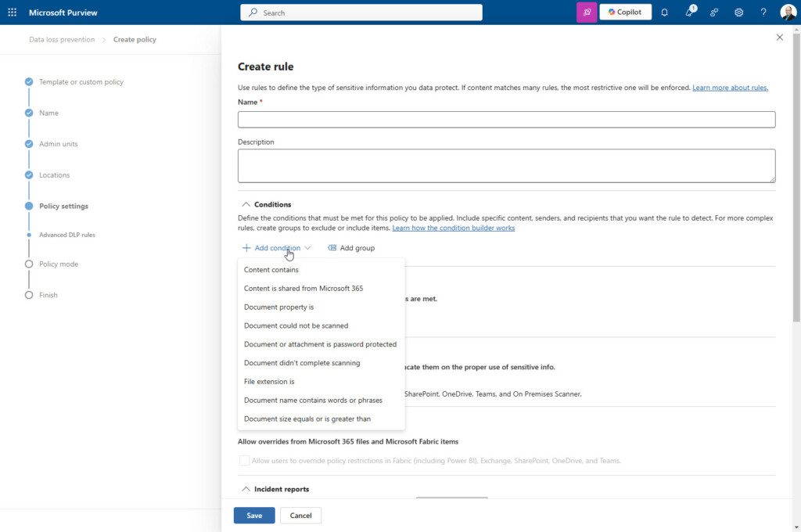This screenshot has width=801, height=532.
Task: Open the help question mark icon
Action: (x=763, y=13)
